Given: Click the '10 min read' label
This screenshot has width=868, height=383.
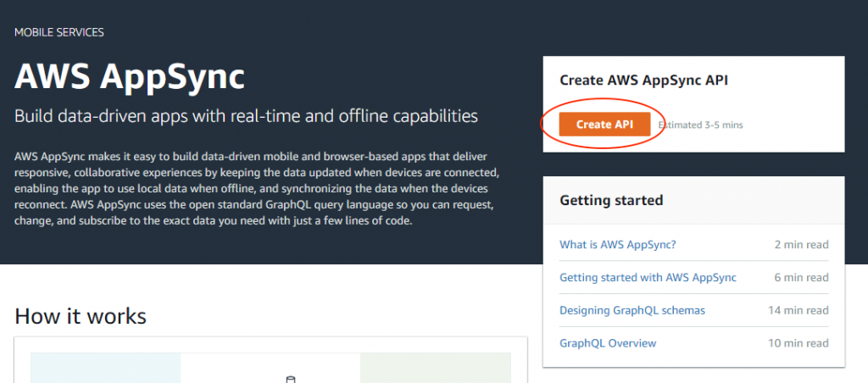Looking at the screenshot, I should click(798, 343).
